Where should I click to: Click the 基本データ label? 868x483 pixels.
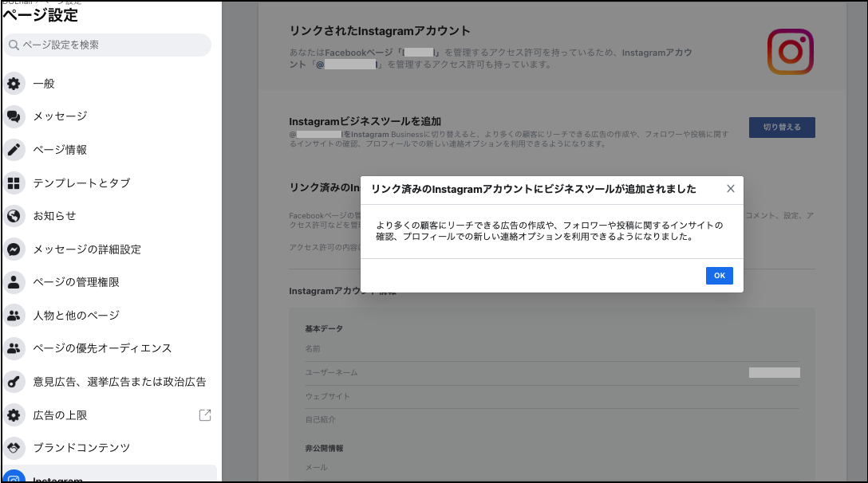click(x=324, y=328)
